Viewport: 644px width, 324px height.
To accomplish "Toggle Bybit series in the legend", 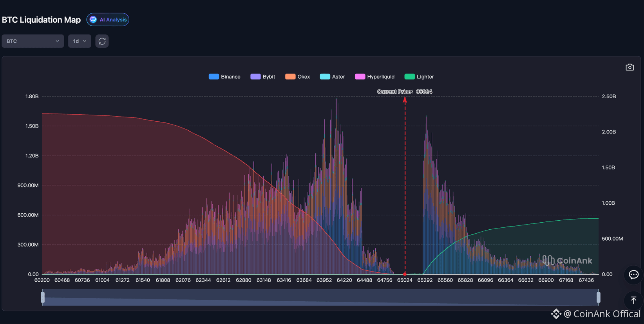I will 263,77.
